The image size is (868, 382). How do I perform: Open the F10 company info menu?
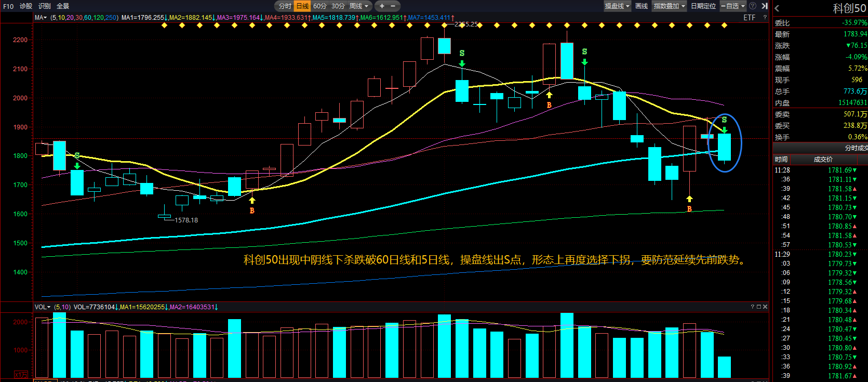pyautogui.click(x=8, y=6)
